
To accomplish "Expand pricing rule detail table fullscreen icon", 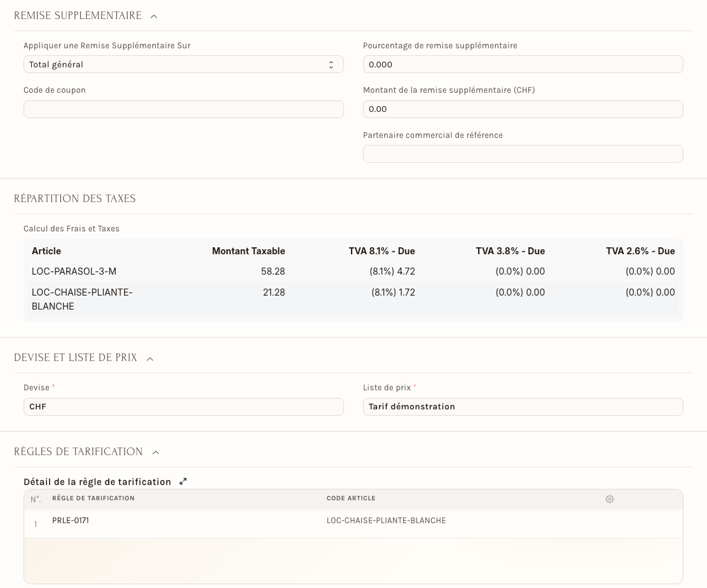I will [183, 482].
